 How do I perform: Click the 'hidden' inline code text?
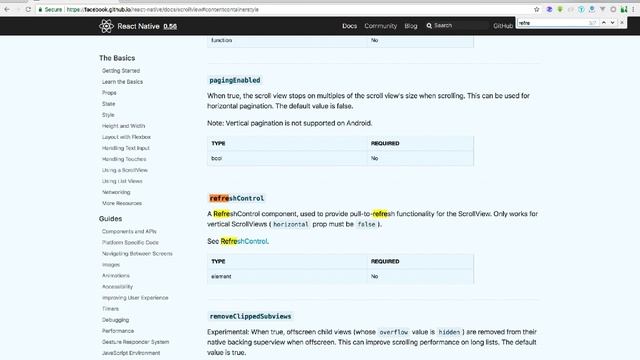449,332
